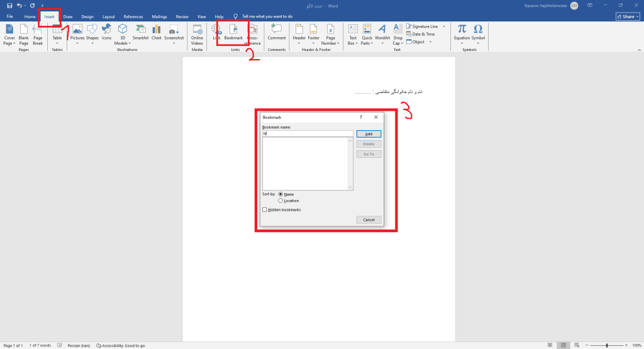Viewport: 644px width, 349px height.
Task: Open the References tab
Action: click(x=133, y=16)
